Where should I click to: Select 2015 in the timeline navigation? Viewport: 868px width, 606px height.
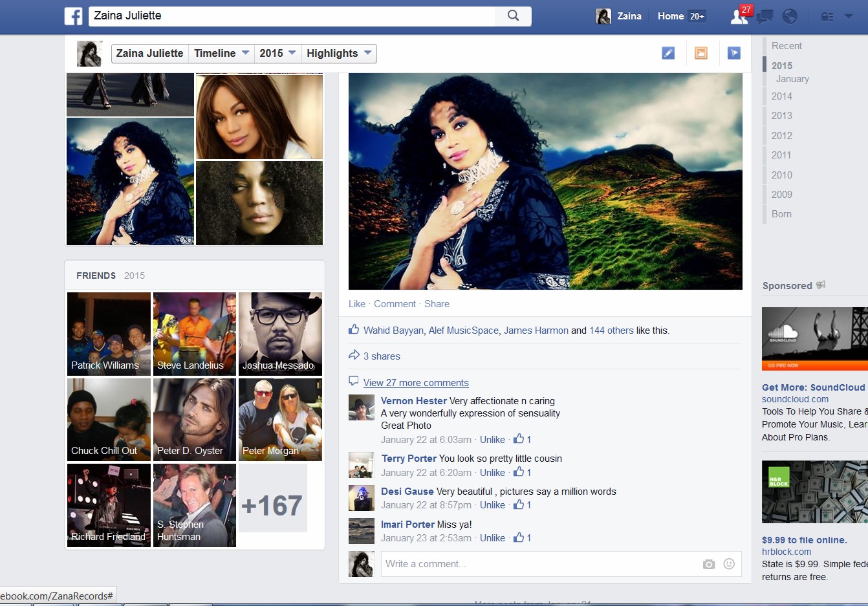click(782, 65)
